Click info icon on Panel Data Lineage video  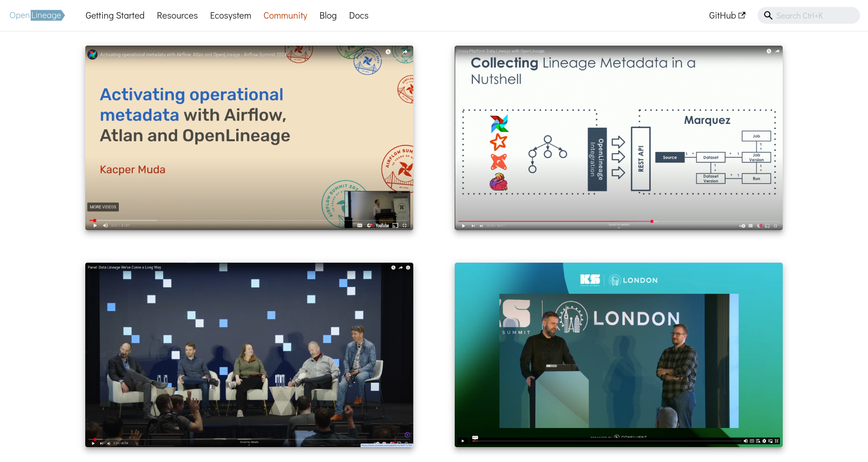pyautogui.click(x=408, y=268)
